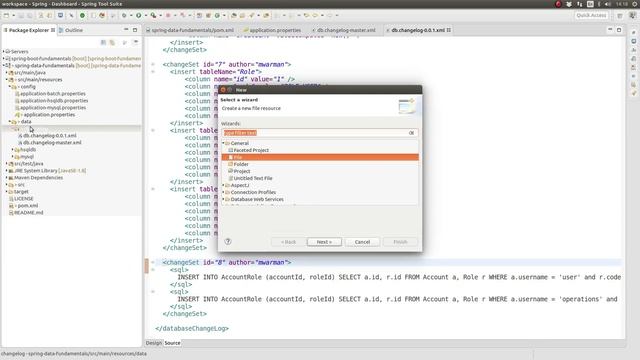Open the network indicator in the top bar
The width and height of the screenshot is (640, 360).
580,4
